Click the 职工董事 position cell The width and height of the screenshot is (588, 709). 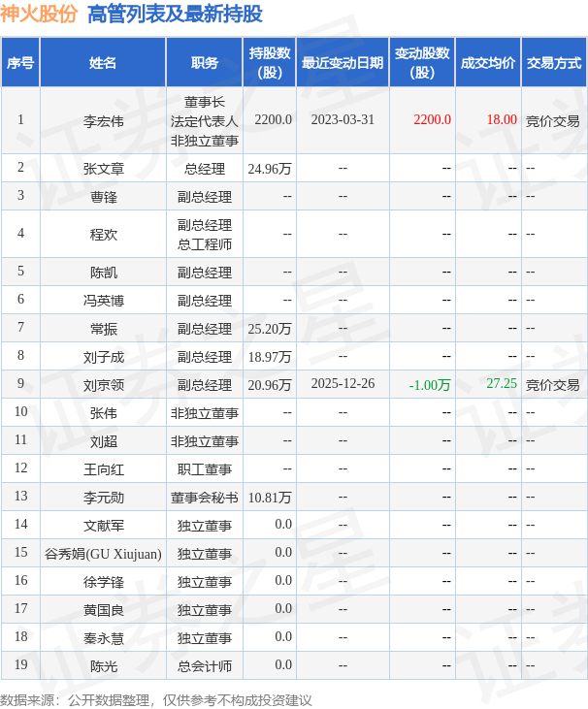(205, 469)
